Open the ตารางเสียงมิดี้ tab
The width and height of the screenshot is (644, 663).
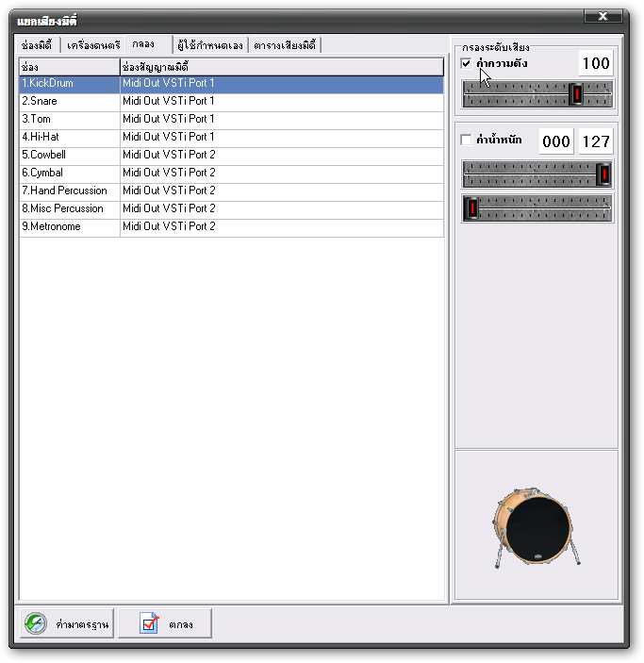[x=285, y=45]
